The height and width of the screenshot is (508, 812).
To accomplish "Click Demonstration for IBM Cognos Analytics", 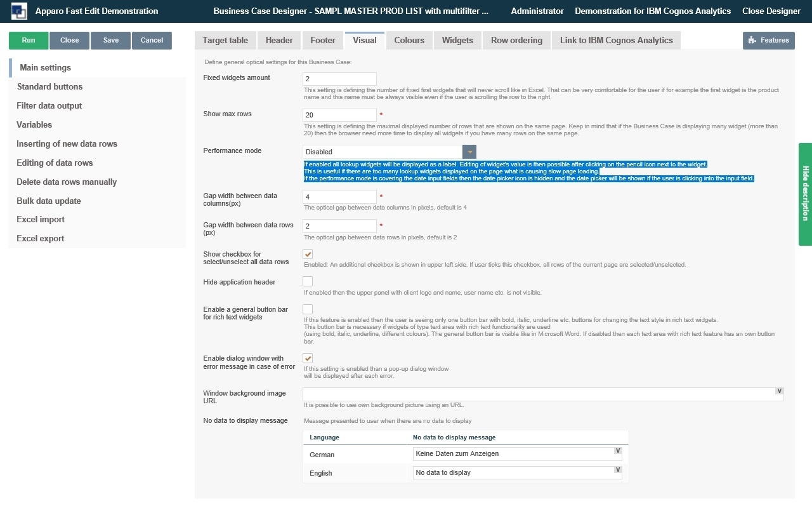I will (x=653, y=11).
